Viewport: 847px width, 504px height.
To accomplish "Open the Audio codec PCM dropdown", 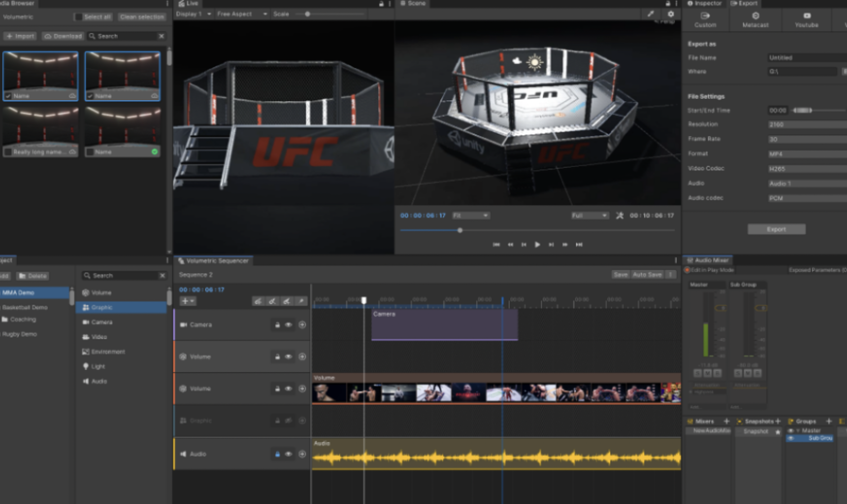I will (807, 198).
